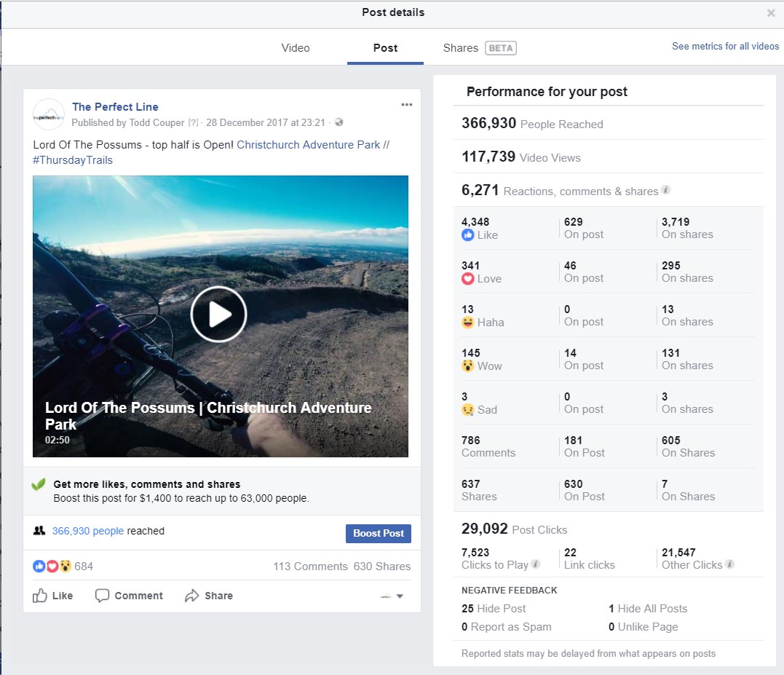The width and height of the screenshot is (784, 675).
Task: Click the 02:50 video duration label
Action: (58, 440)
